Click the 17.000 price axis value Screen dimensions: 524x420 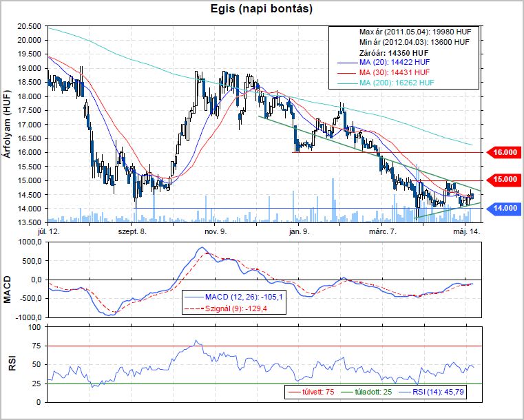coord(29,125)
